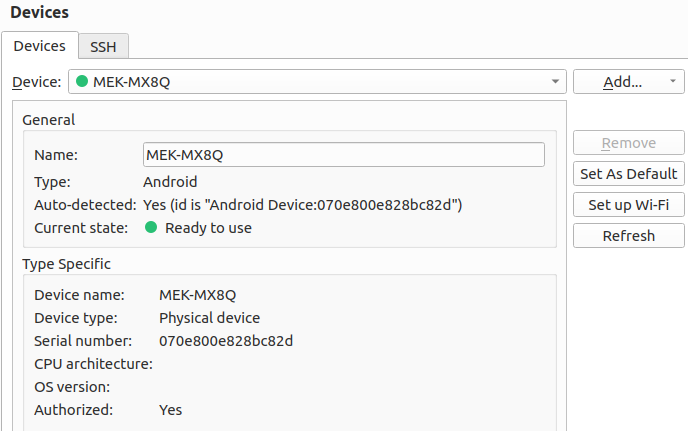Click the Authorized Yes value
Screen dimensions: 688x431
(170, 410)
